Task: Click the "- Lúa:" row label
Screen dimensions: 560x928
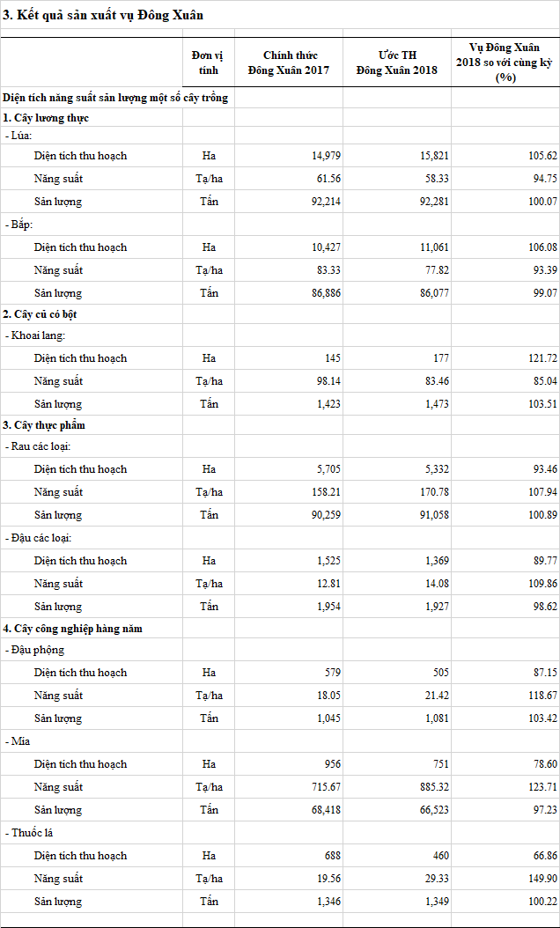Action: (x=18, y=136)
